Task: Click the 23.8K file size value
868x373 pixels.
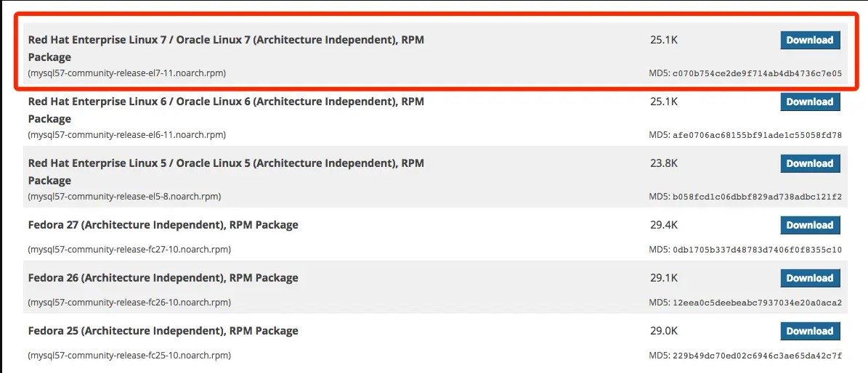Action: click(664, 164)
